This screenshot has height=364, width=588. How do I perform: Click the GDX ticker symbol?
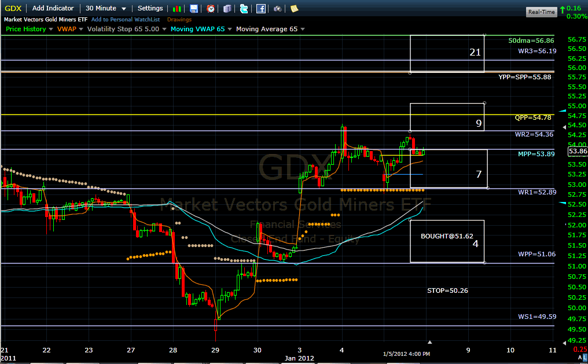[13, 8]
